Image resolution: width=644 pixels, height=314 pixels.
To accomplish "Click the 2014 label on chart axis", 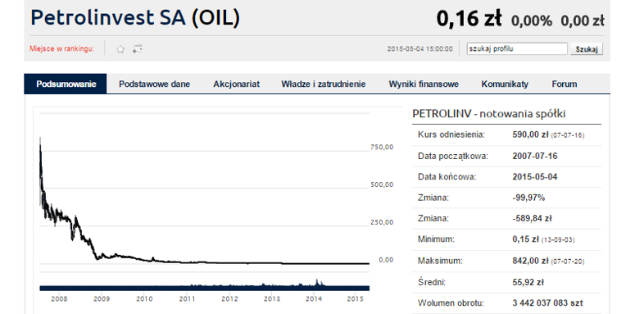I will (314, 298).
